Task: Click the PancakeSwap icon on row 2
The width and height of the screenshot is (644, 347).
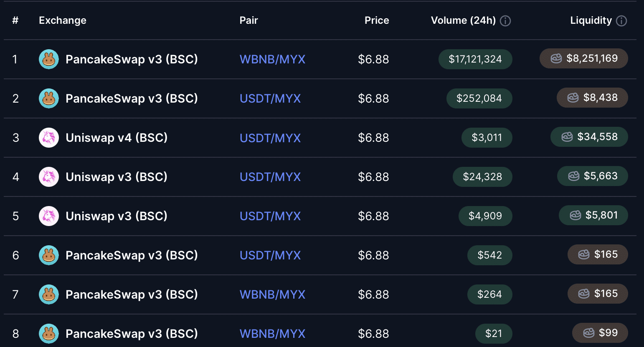Action: point(49,98)
